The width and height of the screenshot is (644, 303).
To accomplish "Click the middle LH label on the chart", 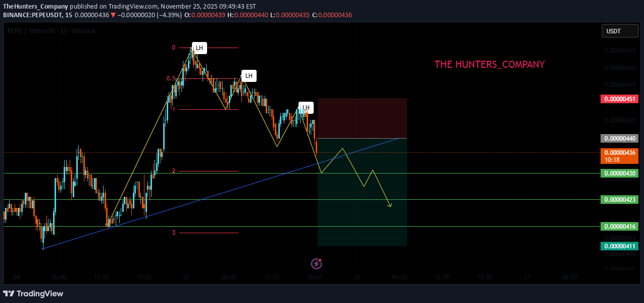I will click(249, 75).
